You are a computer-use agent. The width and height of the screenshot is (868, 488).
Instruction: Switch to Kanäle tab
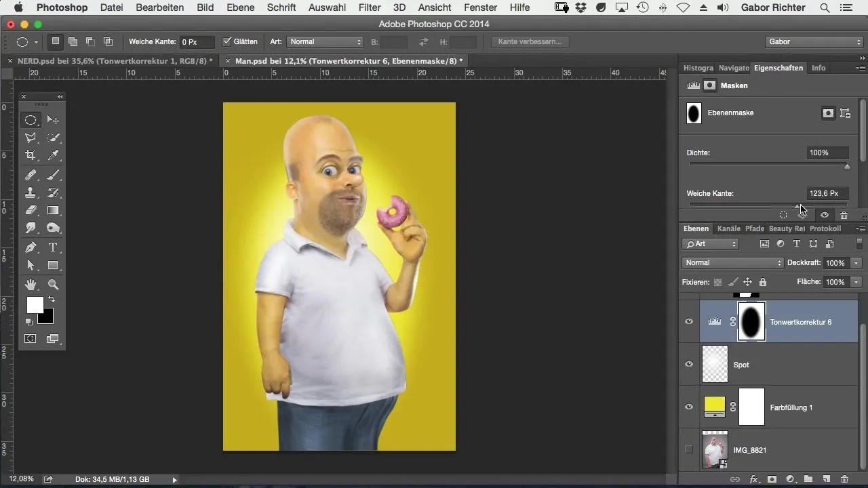(729, 229)
